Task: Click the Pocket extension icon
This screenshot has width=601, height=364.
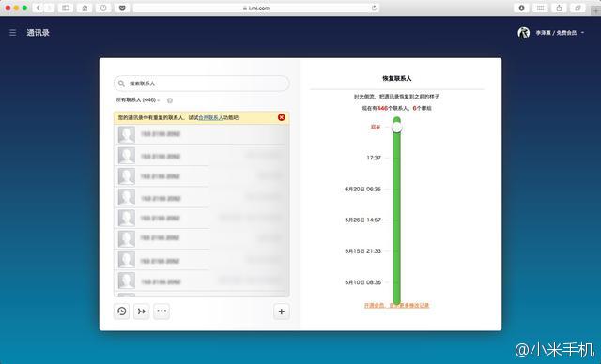Action: (x=122, y=8)
